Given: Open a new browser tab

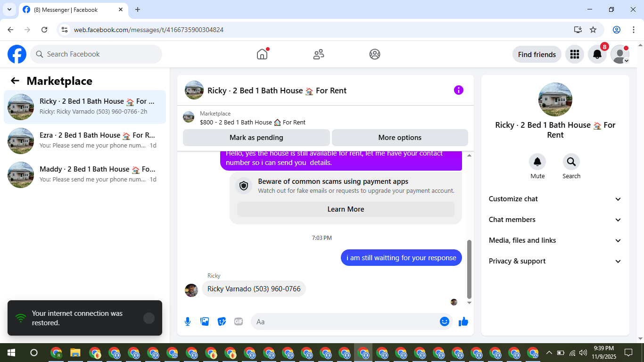Looking at the screenshot, I should [x=138, y=9].
